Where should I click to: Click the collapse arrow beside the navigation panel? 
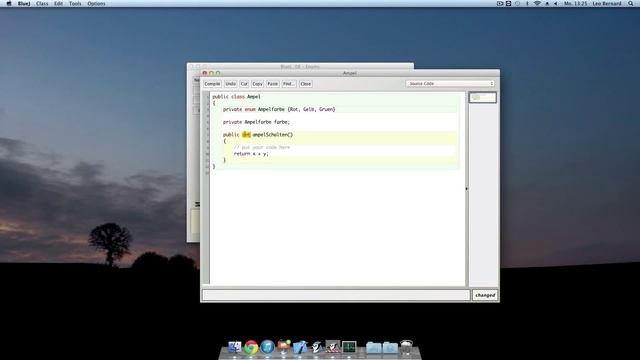click(x=467, y=189)
